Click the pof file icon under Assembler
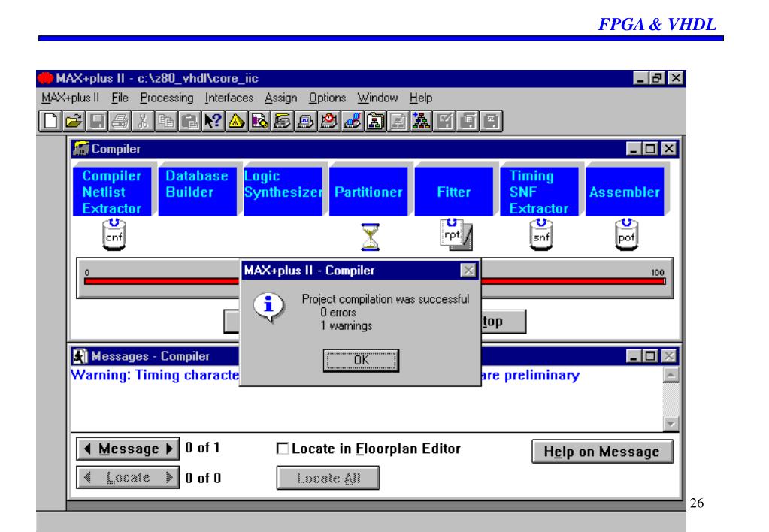The height and width of the screenshot is (532, 769). 626,235
